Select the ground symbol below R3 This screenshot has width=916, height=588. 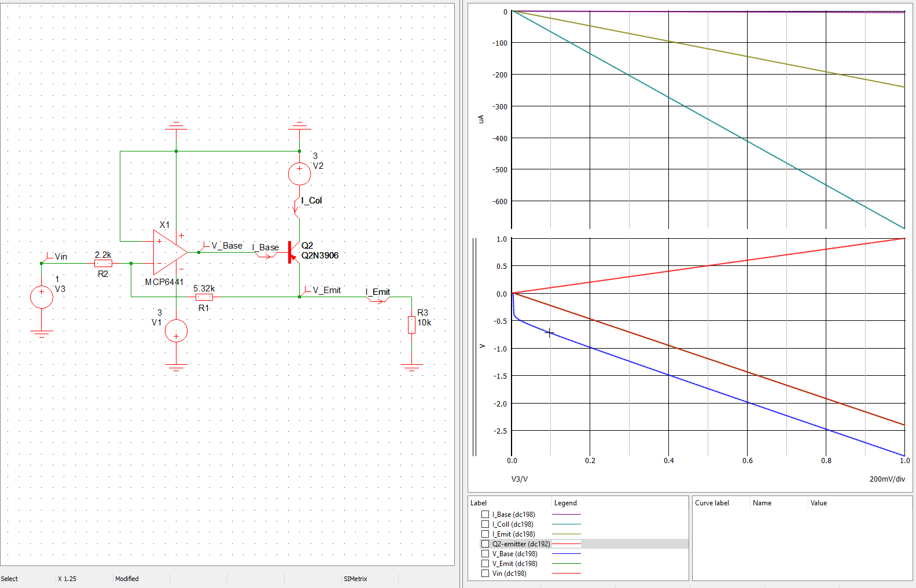tap(411, 367)
